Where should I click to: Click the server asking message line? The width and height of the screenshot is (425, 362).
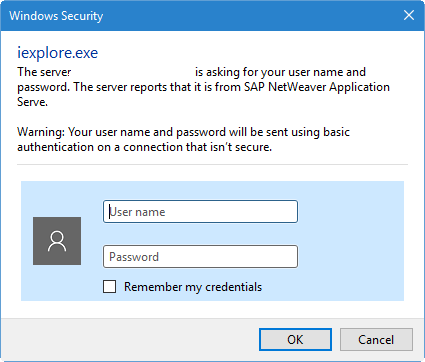(192, 72)
